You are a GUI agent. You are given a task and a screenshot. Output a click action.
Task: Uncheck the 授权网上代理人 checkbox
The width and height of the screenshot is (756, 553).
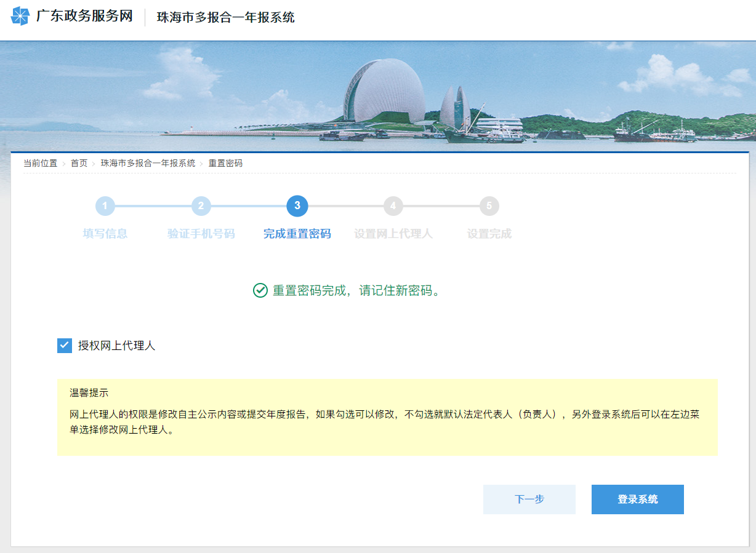coord(65,346)
